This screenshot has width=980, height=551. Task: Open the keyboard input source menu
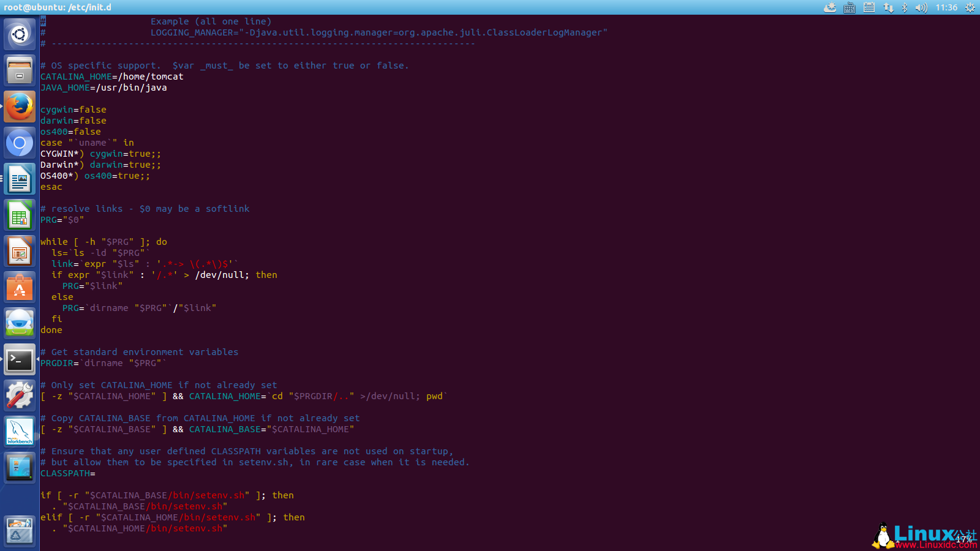pos(850,8)
